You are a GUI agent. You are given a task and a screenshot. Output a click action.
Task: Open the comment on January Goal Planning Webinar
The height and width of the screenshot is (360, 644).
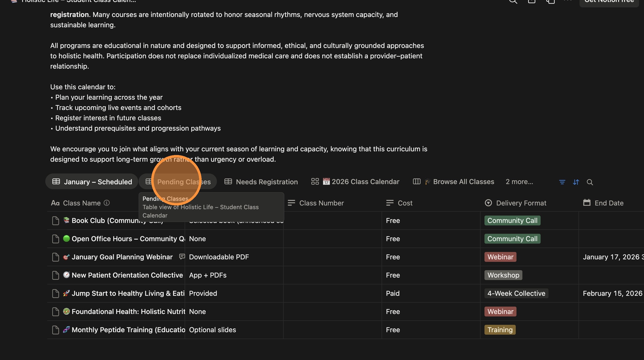pyautogui.click(x=182, y=257)
